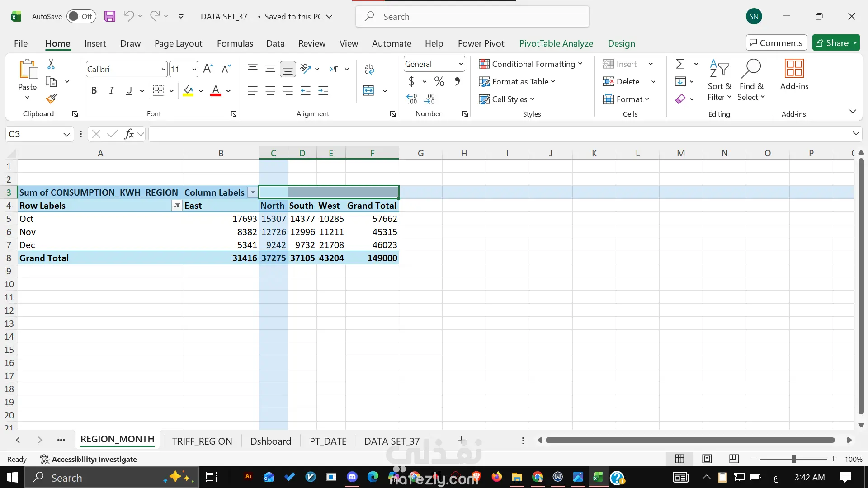
Task: Apply the Borders tool
Action: (x=158, y=91)
